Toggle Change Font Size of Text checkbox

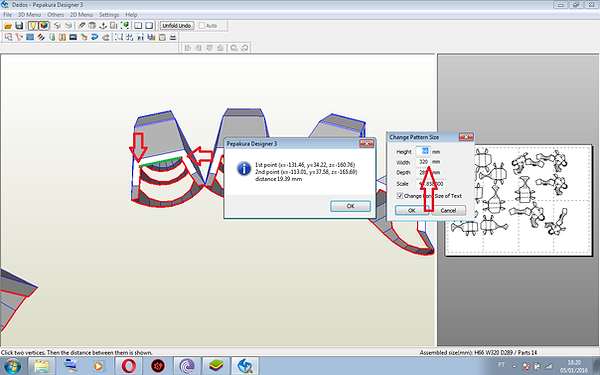tap(400, 196)
